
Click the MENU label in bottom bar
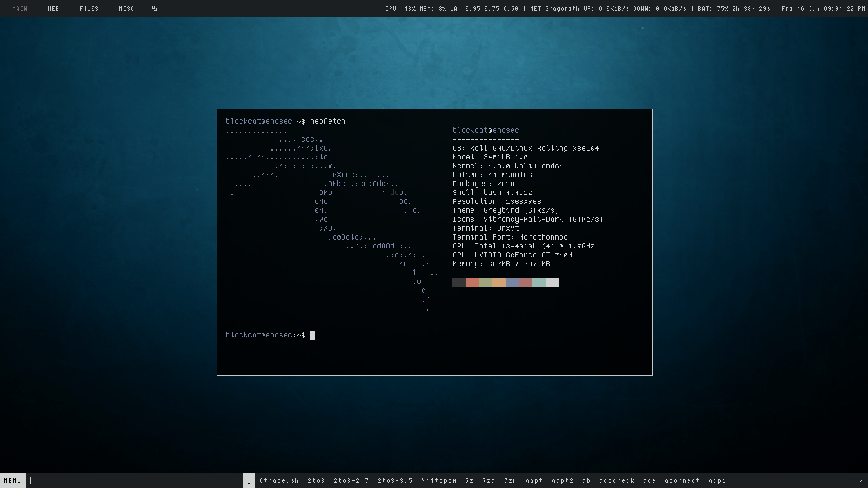(13, 481)
